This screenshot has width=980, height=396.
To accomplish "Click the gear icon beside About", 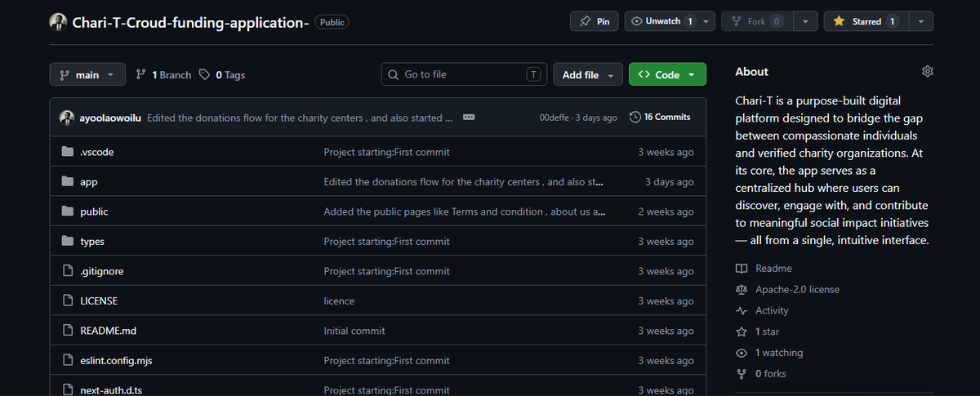I will 927,72.
